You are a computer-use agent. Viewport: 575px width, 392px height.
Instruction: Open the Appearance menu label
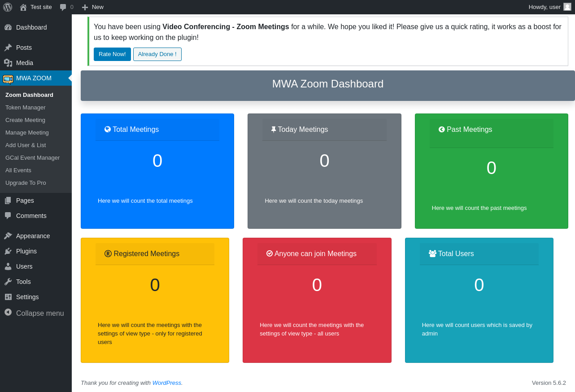point(33,236)
